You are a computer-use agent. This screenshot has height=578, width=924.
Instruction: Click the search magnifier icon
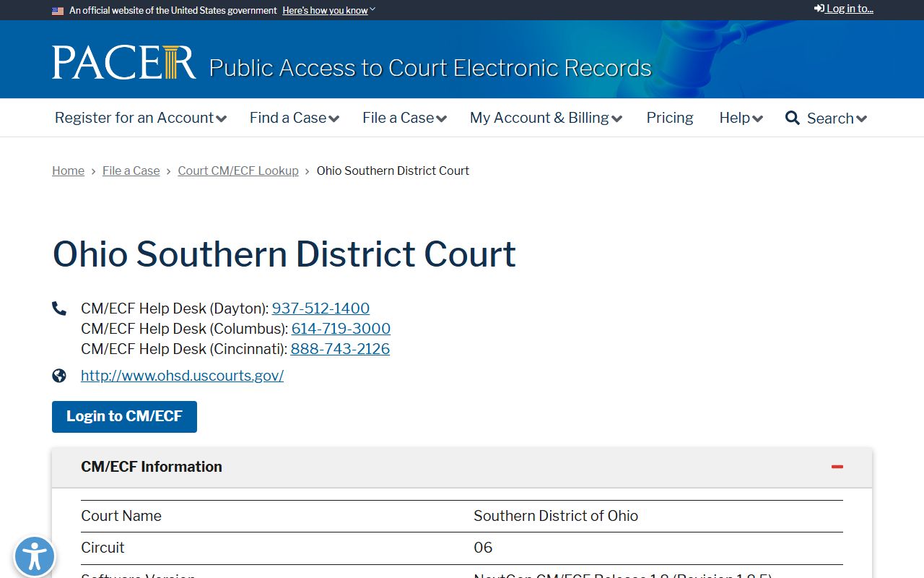coord(793,118)
